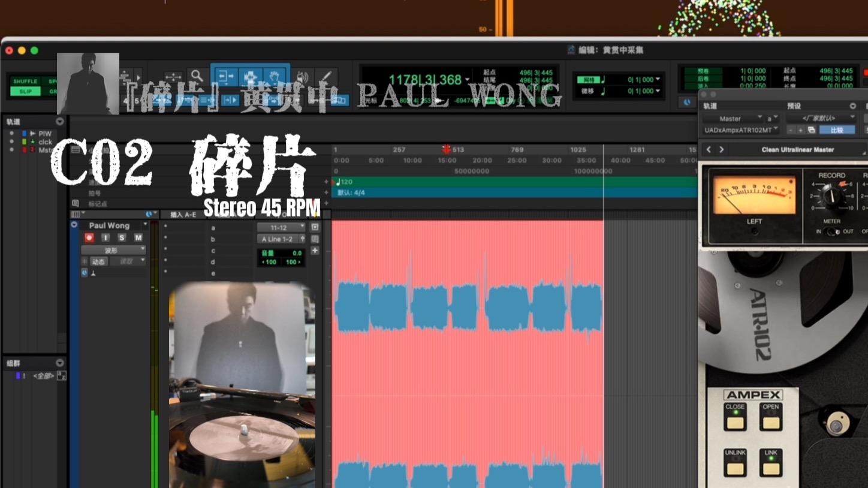The image size is (868, 488).
Task: Click the 音量 volume value field
Action: point(281,254)
